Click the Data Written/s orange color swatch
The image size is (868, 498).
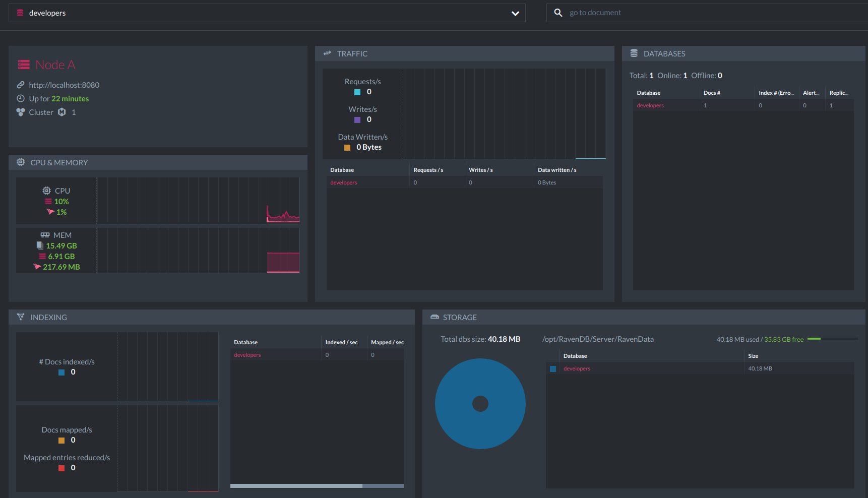(x=347, y=148)
